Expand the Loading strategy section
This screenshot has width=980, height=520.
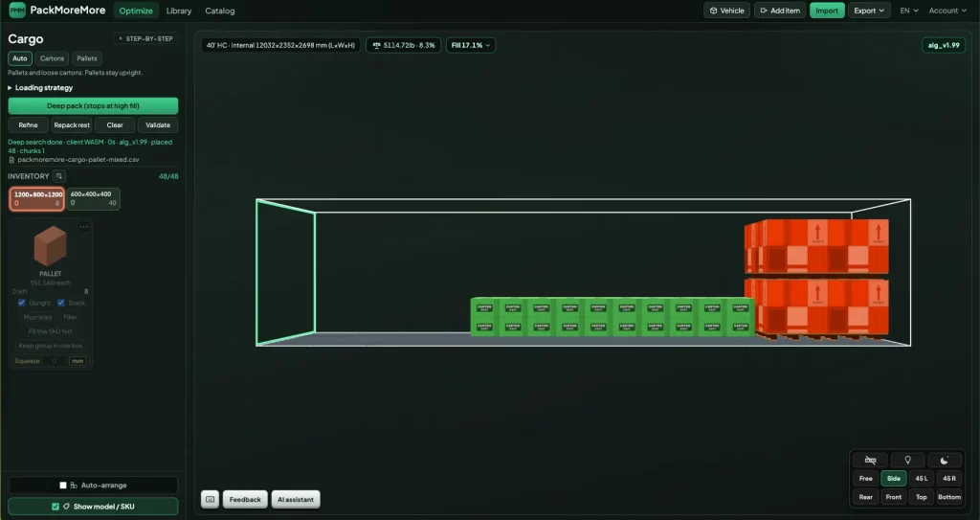(40, 87)
